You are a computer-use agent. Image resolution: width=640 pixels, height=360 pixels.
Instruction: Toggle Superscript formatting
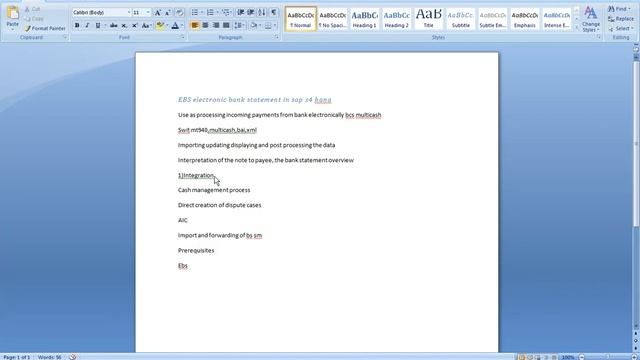pyautogui.click(x=134, y=25)
